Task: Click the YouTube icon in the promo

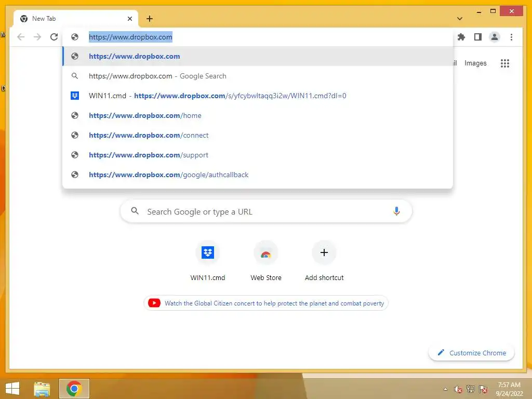Action: click(x=154, y=303)
